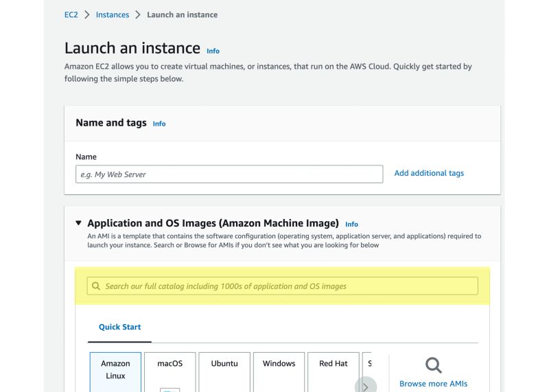Choose the Amazon Linux AMI tile
The width and height of the screenshot is (549, 392).
115,372
